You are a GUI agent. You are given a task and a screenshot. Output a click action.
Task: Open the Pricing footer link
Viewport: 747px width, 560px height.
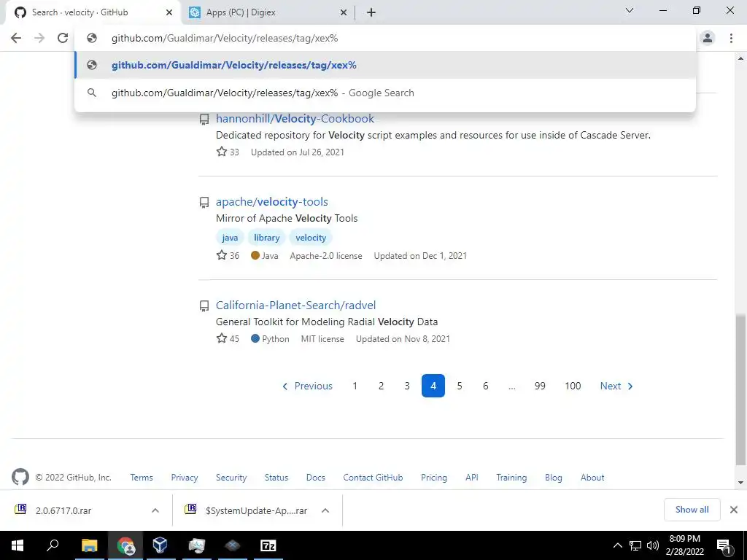tap(434, 477)
